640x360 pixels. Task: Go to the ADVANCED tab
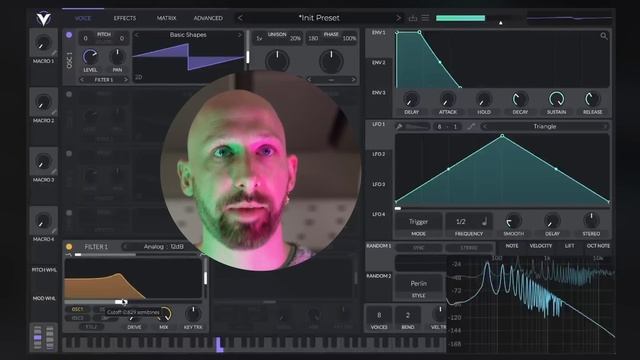(x=208, y=18)
